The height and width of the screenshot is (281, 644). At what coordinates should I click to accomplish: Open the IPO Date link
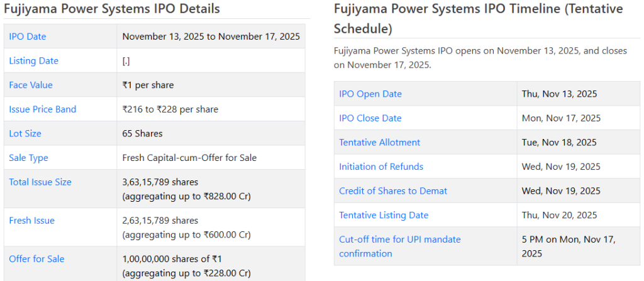point(28,36)
